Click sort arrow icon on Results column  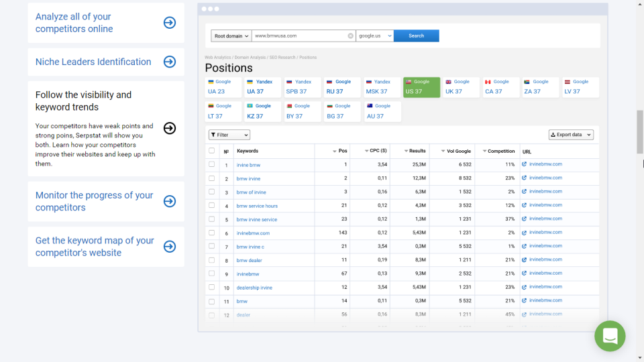(x=406, y=151)
